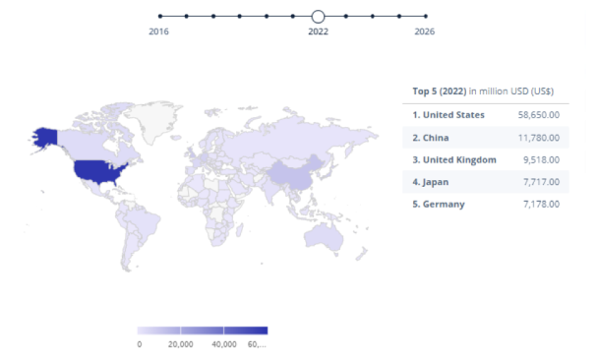Click the lightest legend segment starting at 0
The width and height of the screenshot is (598, 364).
[159, 331]
